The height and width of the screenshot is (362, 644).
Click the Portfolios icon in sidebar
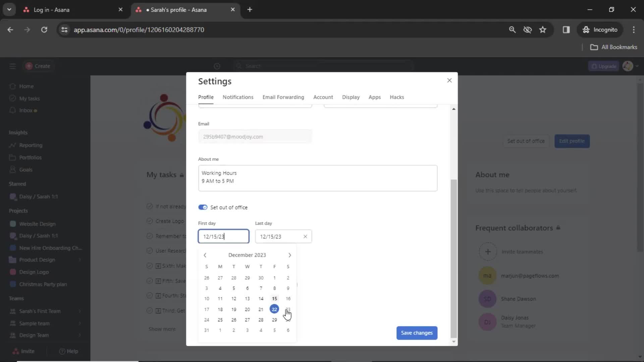tap(12, 157)
